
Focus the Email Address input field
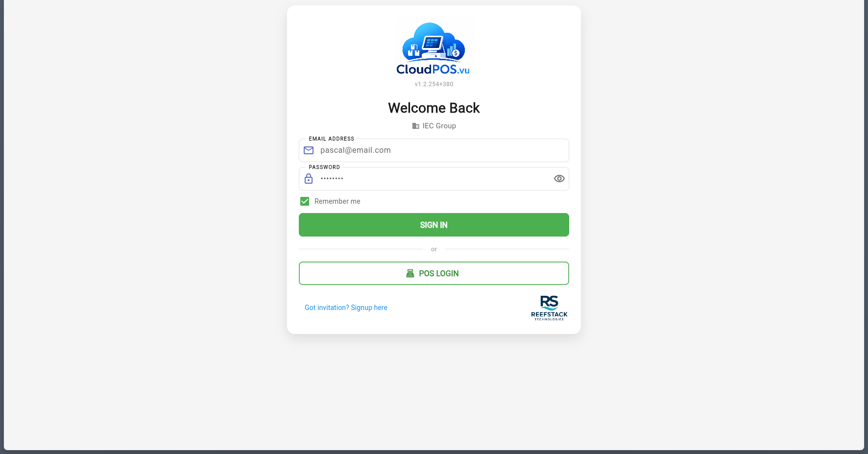(434, 150)
